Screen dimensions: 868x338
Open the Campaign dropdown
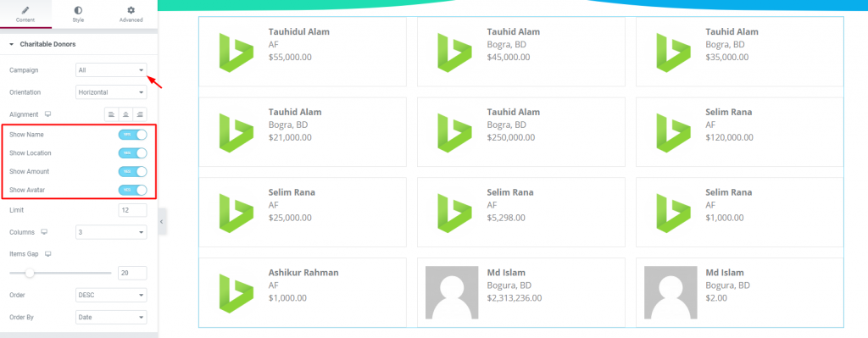[x=111, y=70]
